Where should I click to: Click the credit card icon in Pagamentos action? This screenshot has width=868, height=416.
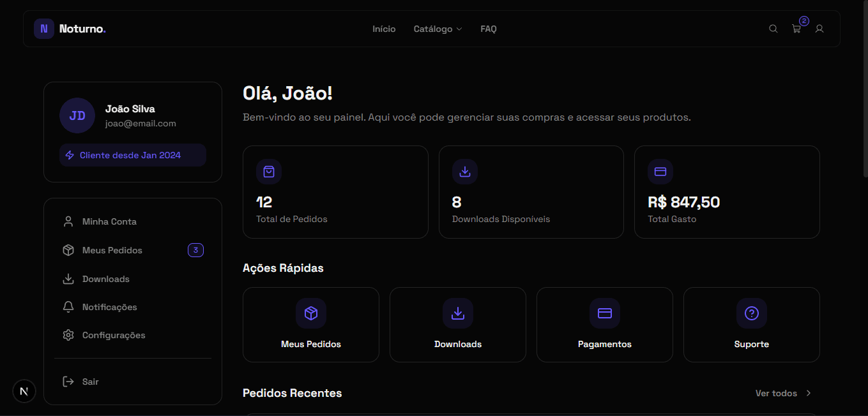pos(605,313)
